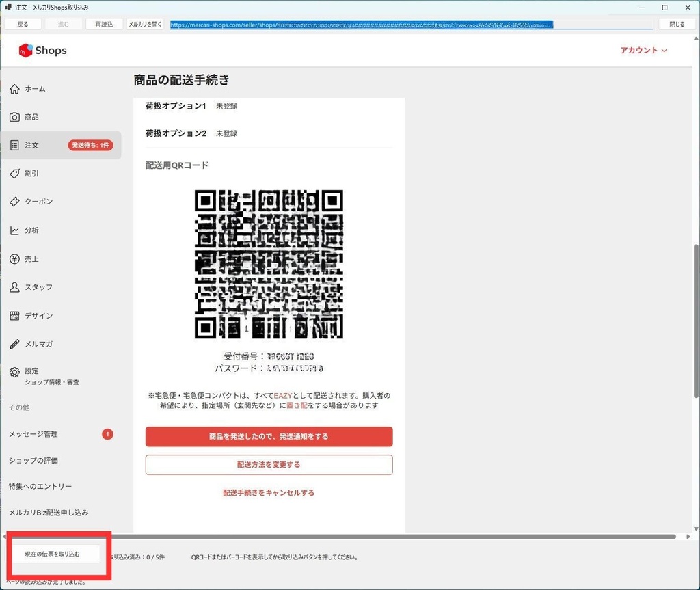Viewport: 700px width, 590px height.
Task: Click the 商品の配送手続き heading
Action: (x=181, y=80)
